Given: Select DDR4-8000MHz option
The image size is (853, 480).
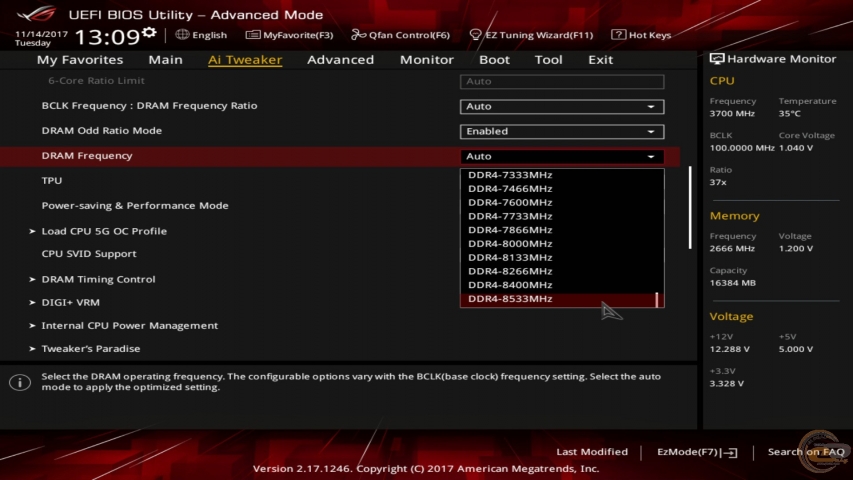Looking at the screenshot, I should (x=562, y=243).
